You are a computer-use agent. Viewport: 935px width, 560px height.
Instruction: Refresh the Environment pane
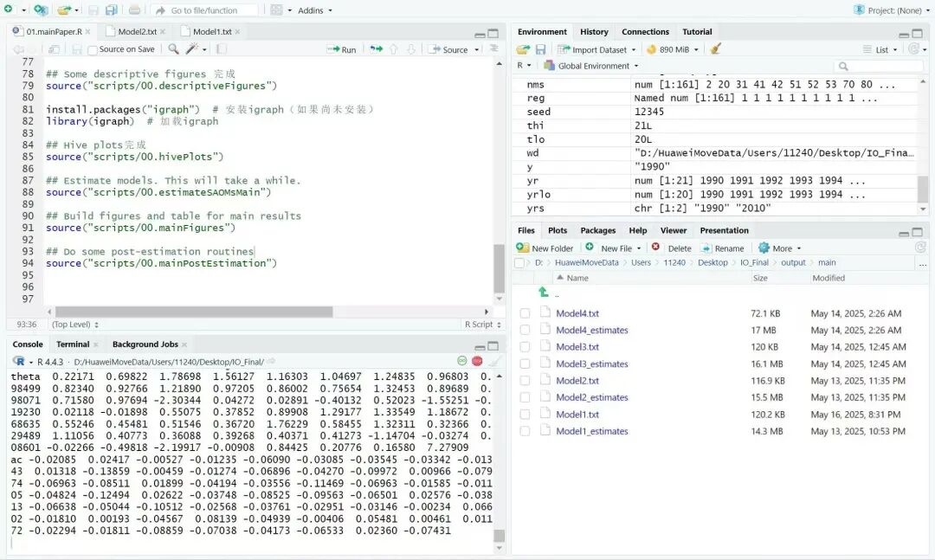tap(914, 49)
